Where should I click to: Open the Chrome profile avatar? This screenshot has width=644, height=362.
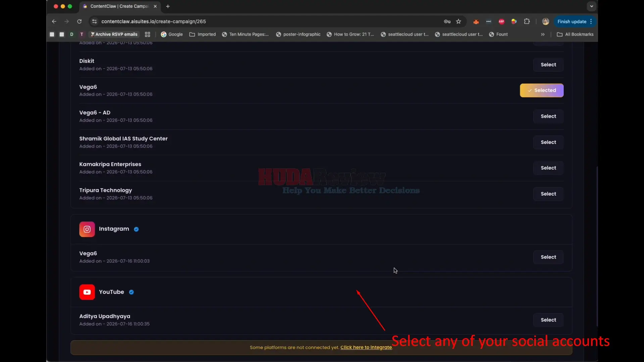tap(545, 21)
